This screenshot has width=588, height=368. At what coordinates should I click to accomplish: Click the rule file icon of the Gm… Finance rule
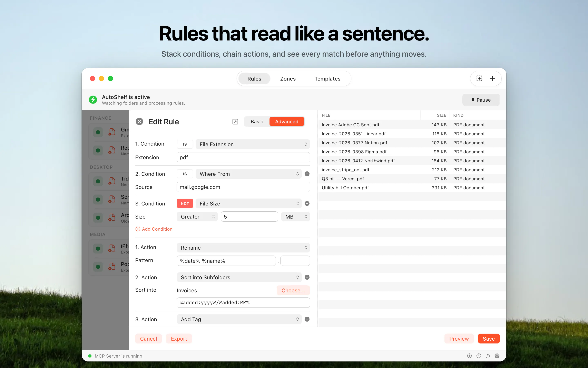coord(112,132)
